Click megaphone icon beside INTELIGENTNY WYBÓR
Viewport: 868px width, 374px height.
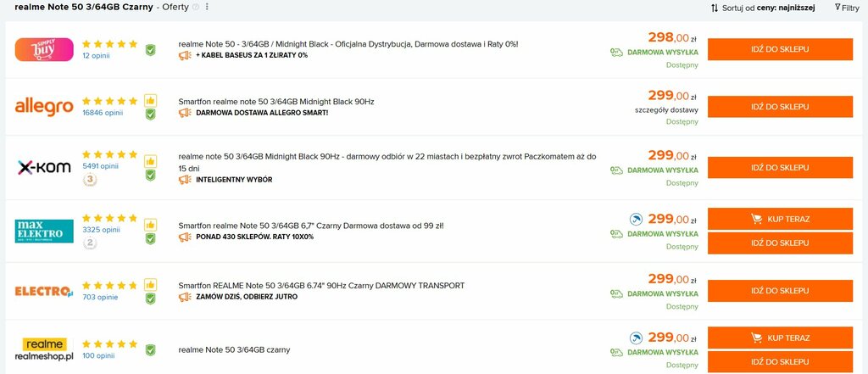[185, 180]
